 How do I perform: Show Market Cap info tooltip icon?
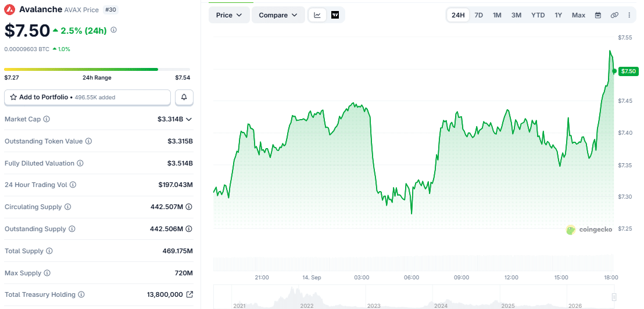pyautogui.click(x=47, y=119)
